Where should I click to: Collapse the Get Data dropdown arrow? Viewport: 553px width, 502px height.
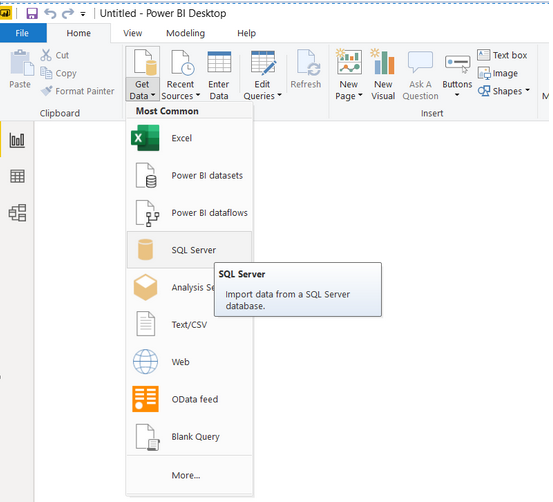coord(153,95)
